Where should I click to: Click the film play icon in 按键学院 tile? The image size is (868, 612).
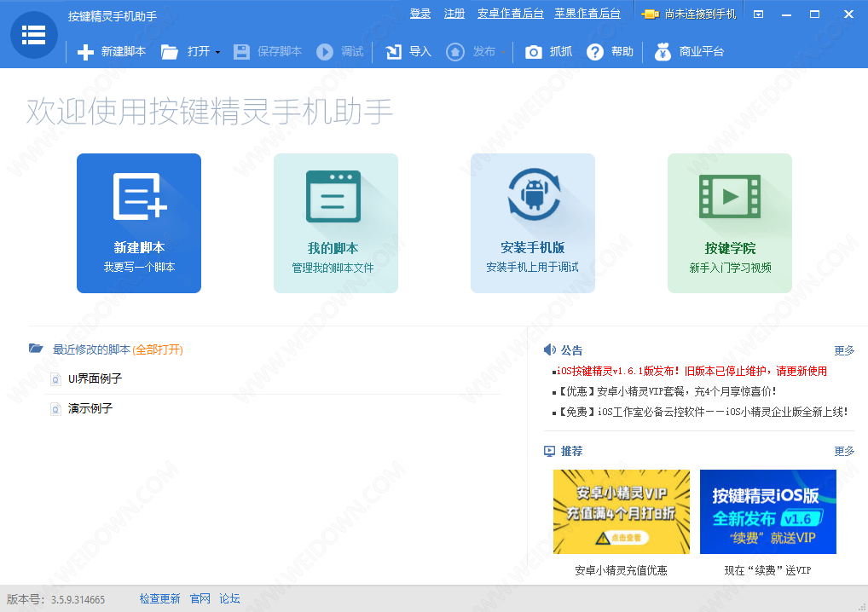(x=730, y=196)
